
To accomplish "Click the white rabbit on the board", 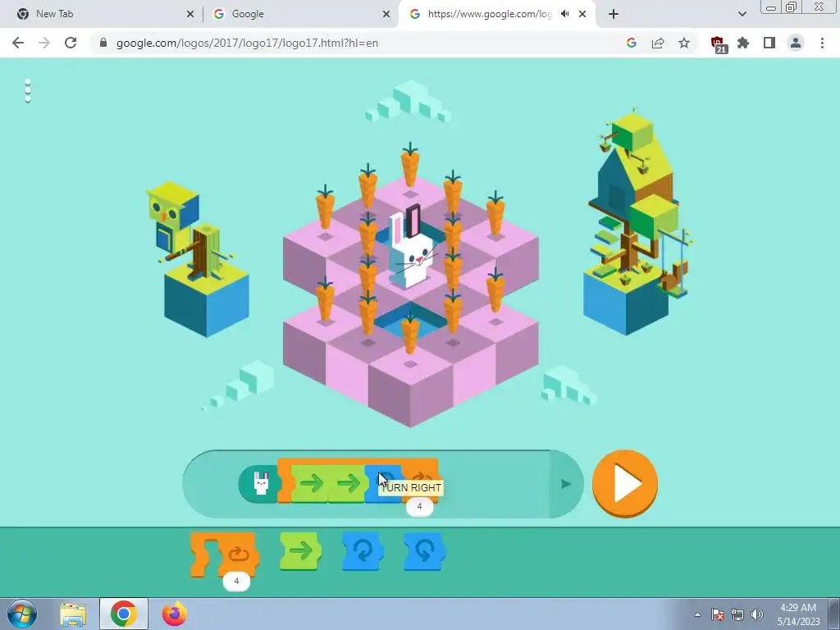I will tap(412, 248).
